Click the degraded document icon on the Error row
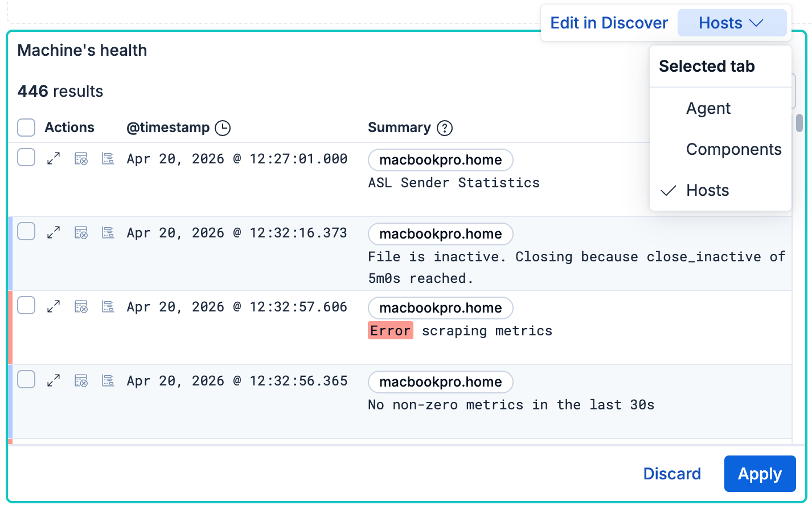Screen dimensions: 812x509 click(x=81, y=306)
